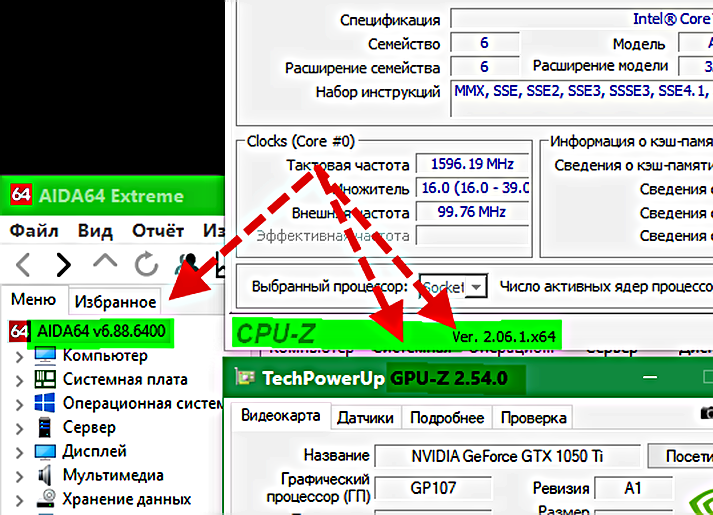Expand the Операционная система tree node
This screenshot has height=515, width=713.
point(19,405)
